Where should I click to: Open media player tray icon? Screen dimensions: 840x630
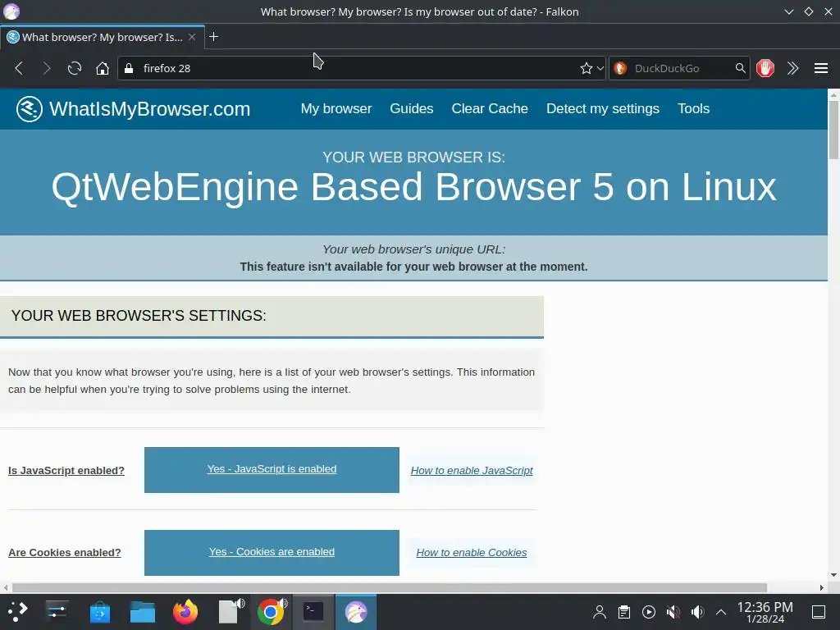coord(649,612)
